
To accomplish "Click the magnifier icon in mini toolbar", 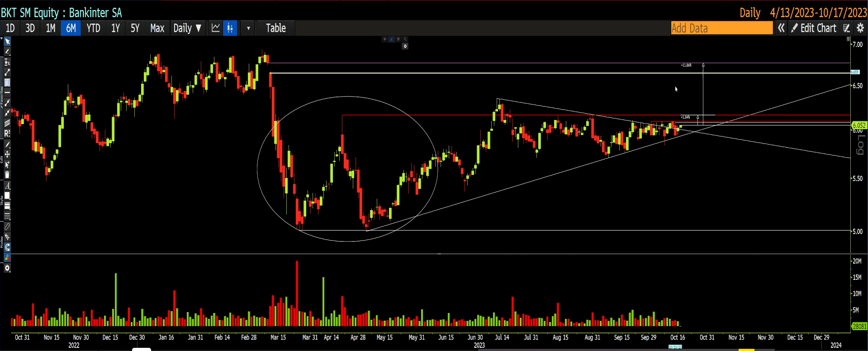I will [x=405, y=39].
